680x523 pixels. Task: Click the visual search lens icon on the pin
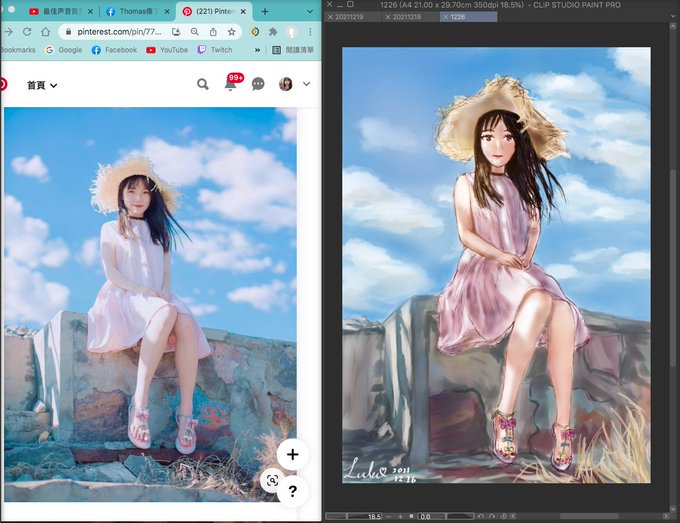point(272,480)
